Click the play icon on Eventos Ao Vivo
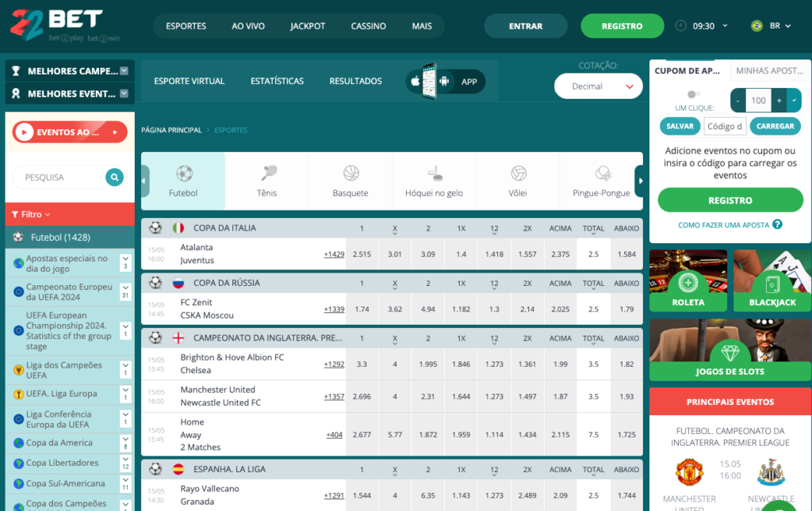Screen dimensions: 812x511 click(x=24, y=132)
